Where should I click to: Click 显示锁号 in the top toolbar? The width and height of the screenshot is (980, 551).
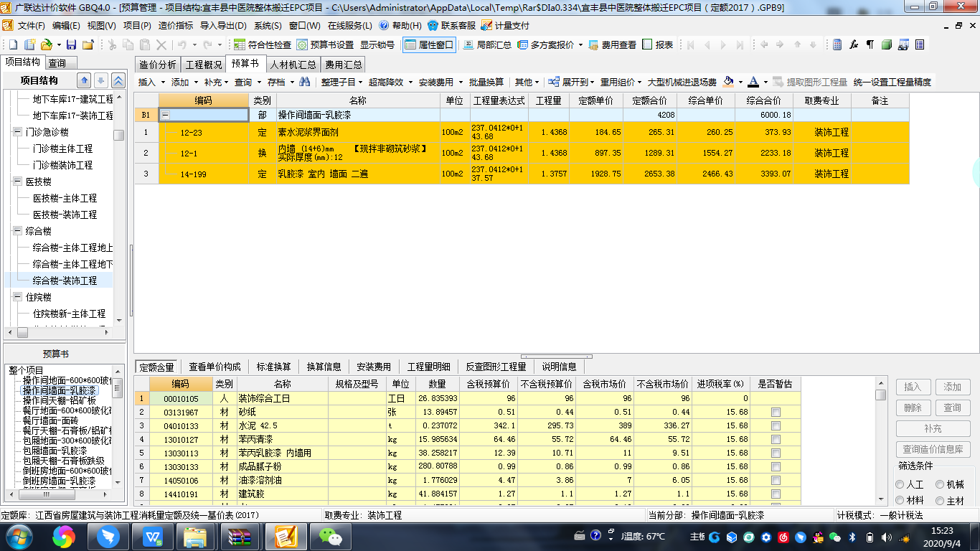coord(377,44)
